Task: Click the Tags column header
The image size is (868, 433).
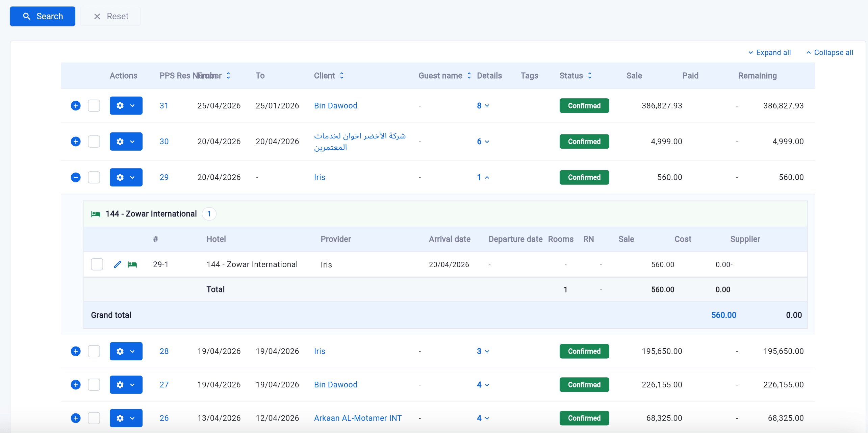Action: (529, 76)
